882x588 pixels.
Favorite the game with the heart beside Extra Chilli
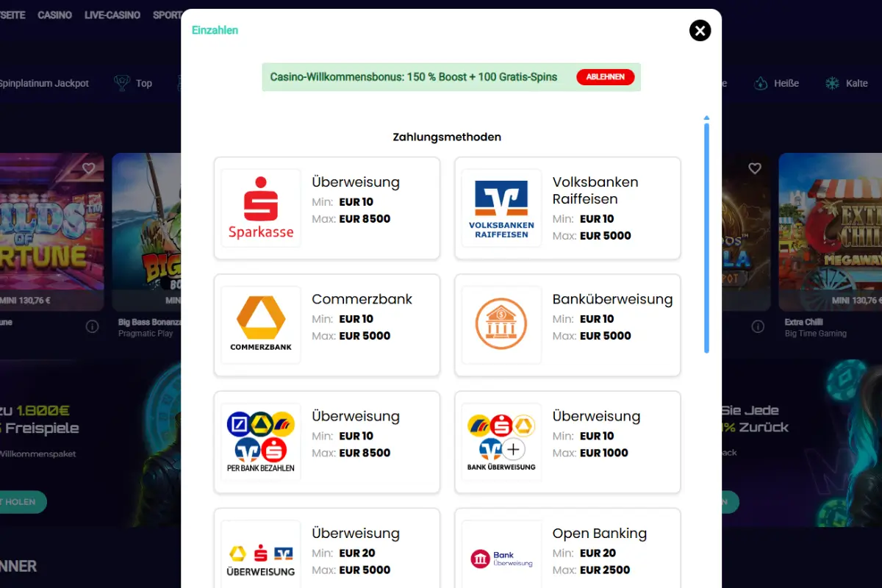tap(754, 168)
